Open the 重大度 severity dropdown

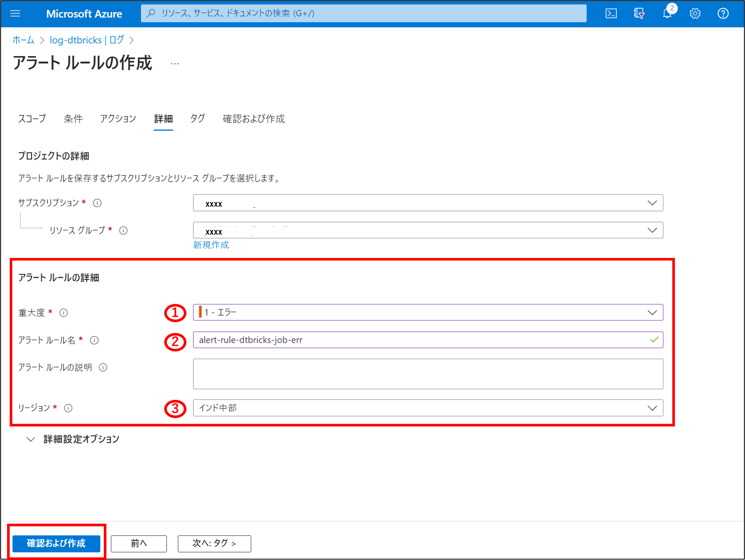428,313
